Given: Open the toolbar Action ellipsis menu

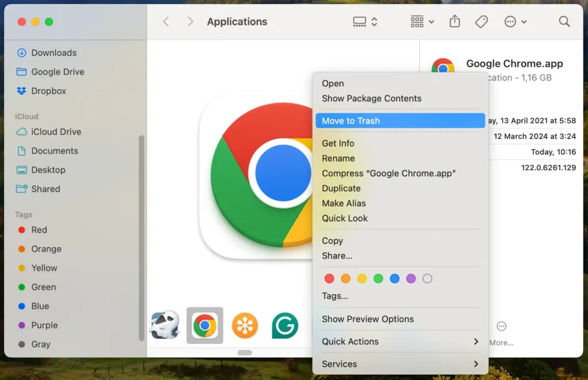Looking at the screenshot, I should (515, 22).
